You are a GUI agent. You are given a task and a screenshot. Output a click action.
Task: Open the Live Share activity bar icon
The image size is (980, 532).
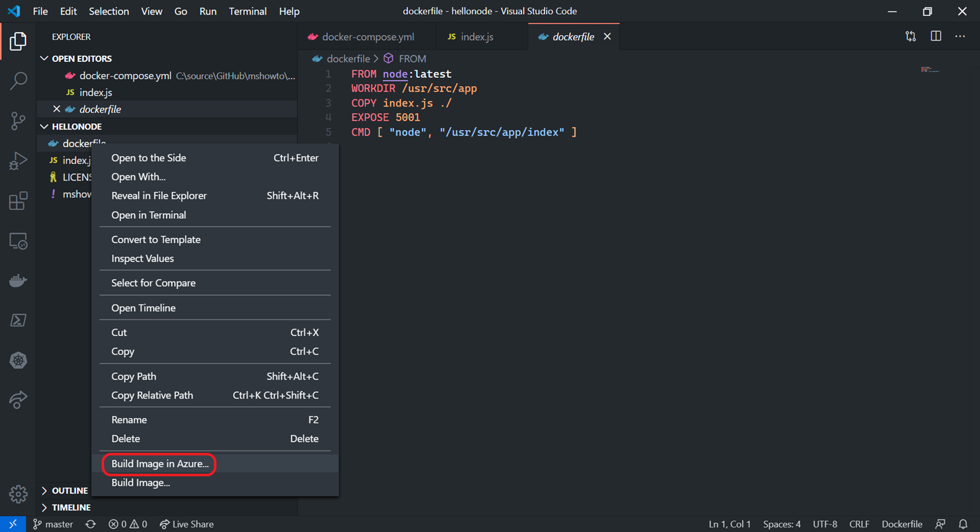pos(18,400)
